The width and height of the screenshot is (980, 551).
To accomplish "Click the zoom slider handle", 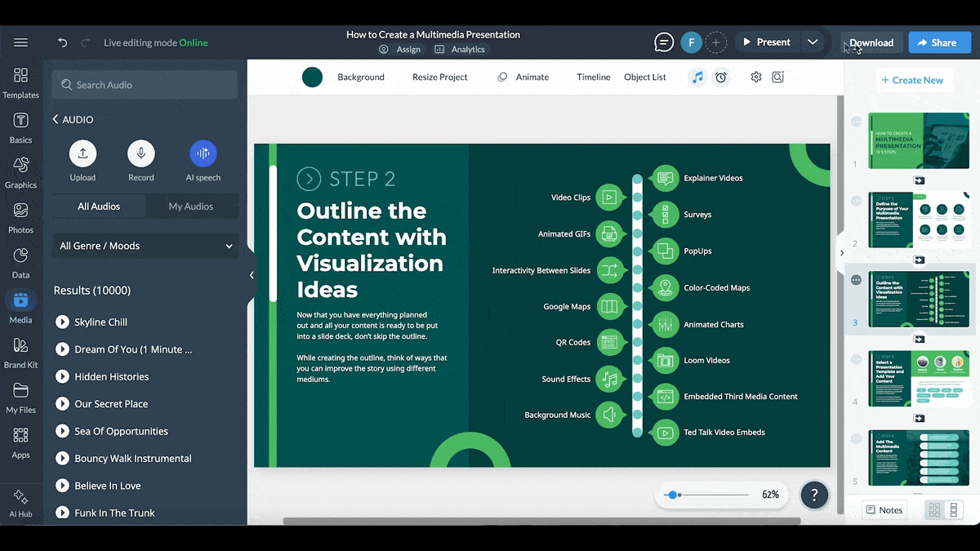I will pyautogui.click(x=671, y=495).
